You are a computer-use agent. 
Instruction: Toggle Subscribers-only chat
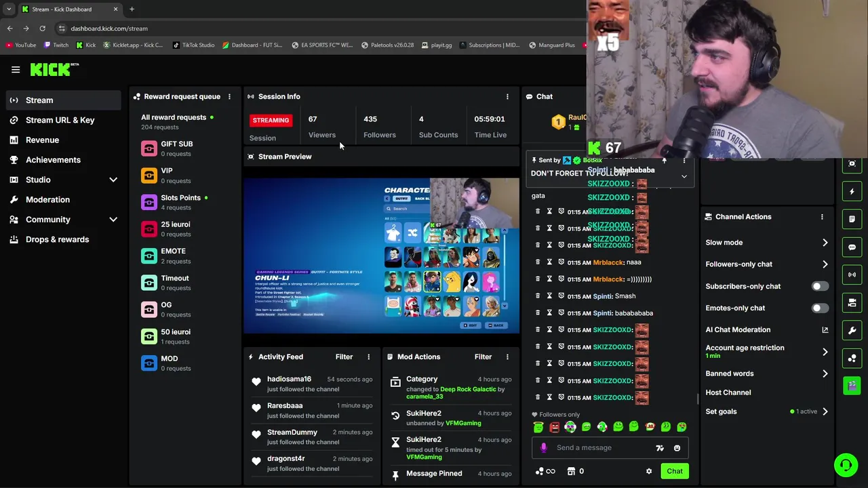(x=820, y=286)
